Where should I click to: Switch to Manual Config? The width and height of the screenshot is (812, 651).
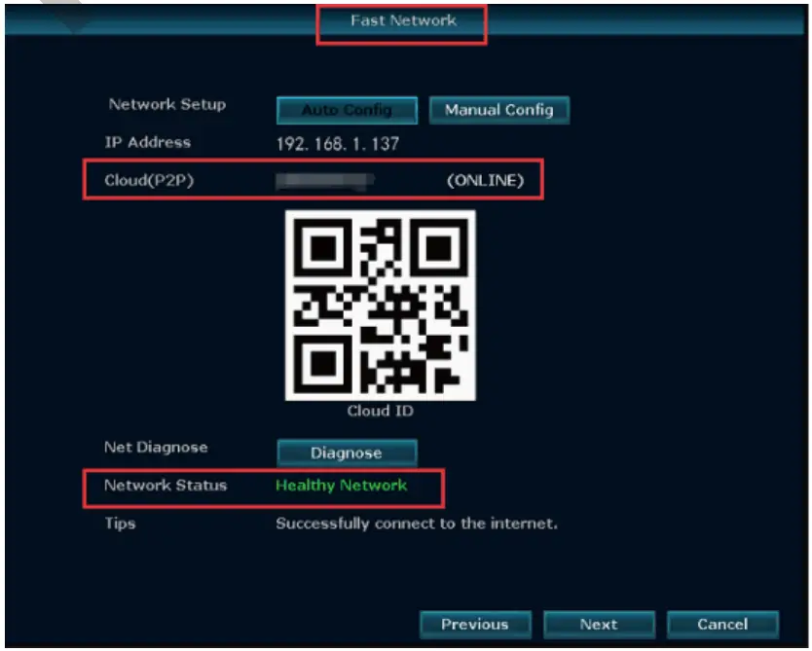(499, 110)
